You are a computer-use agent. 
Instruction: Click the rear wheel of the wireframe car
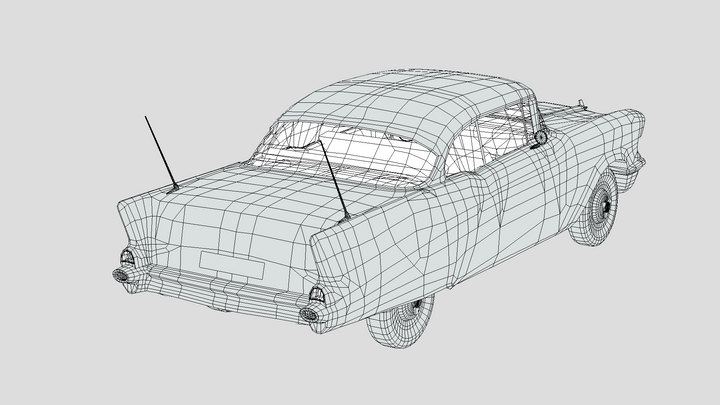coord(401,322)
